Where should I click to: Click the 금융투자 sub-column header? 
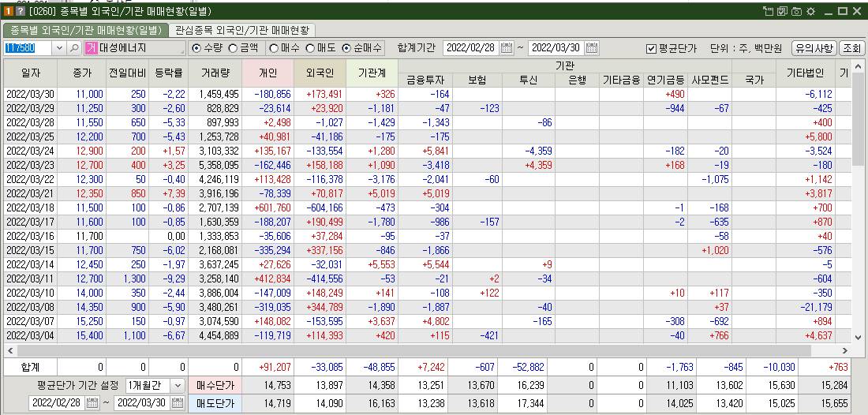(425, 80)
